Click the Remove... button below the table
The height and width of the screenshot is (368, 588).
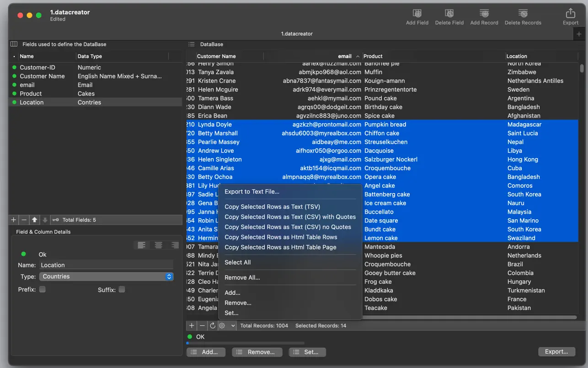(257, 352)
